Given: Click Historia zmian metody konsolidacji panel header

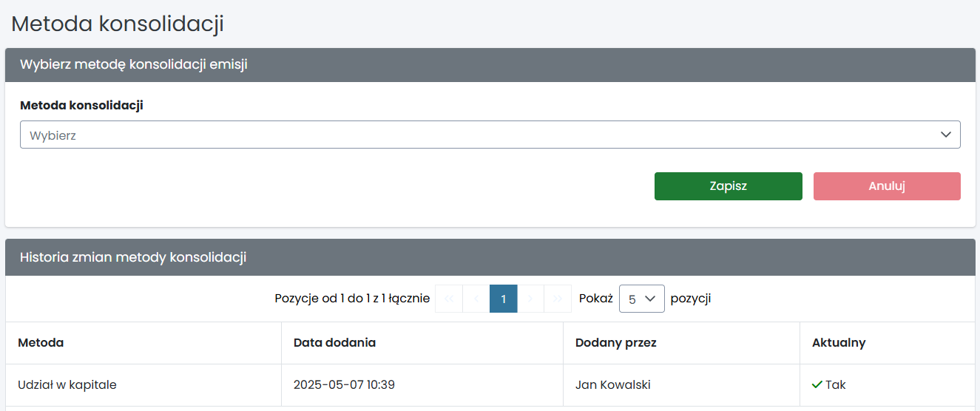Looking at the screenshot, I should point(133,257).
